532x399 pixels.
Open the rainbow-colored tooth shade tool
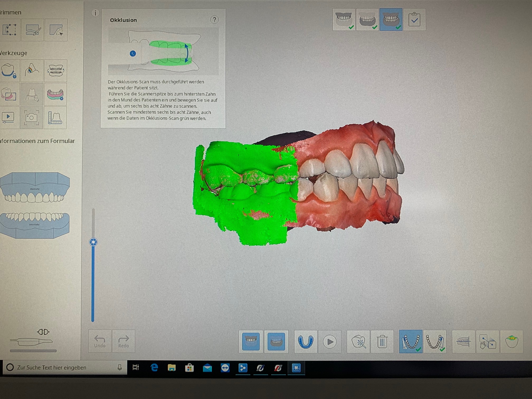coord(32,70)
